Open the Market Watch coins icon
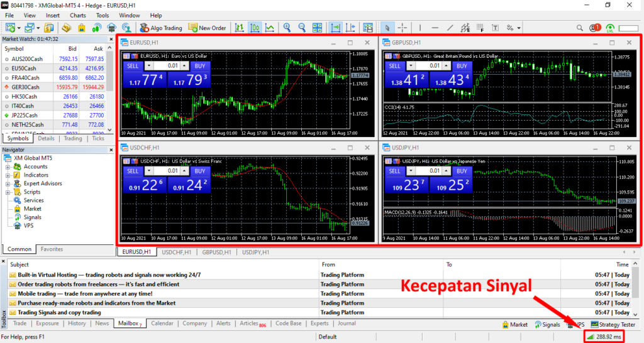This screenshot has height=343, width=644. click(x=48, y=28)
